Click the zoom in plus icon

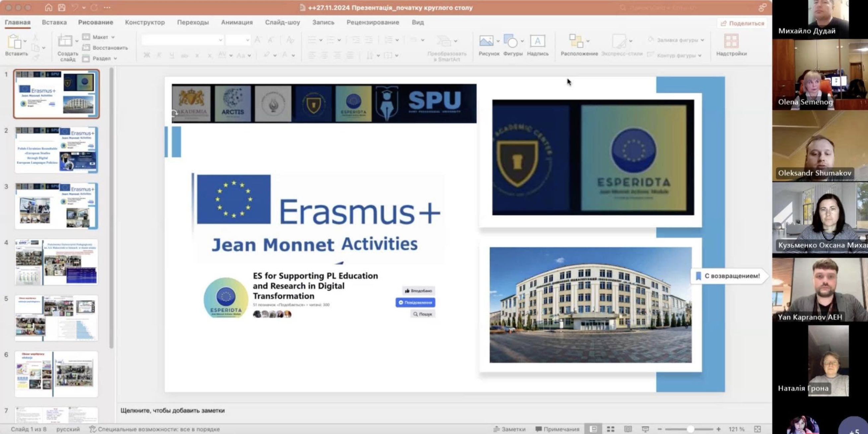pyautogui.click(x=718, y=429)
